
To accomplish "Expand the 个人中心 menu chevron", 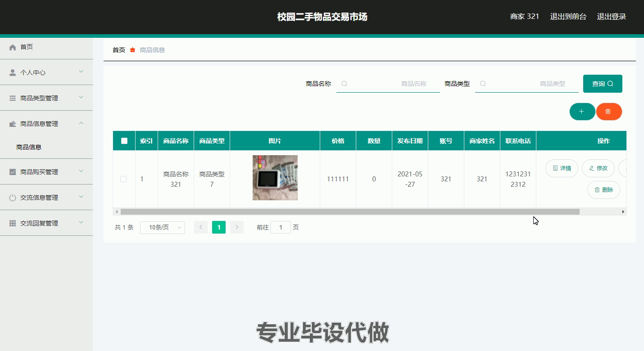I will coord(81,72).
